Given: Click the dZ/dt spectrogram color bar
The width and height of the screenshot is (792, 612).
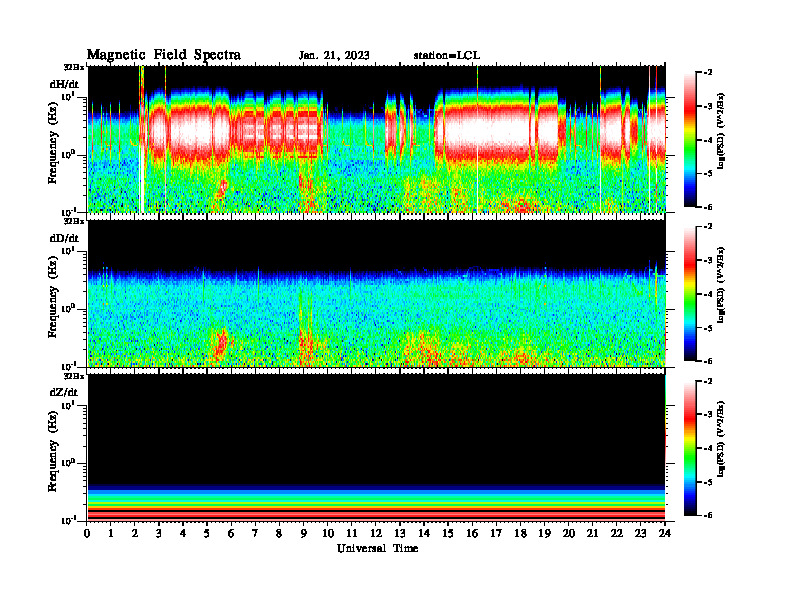Looking at the screenshot, I should 690,448.
